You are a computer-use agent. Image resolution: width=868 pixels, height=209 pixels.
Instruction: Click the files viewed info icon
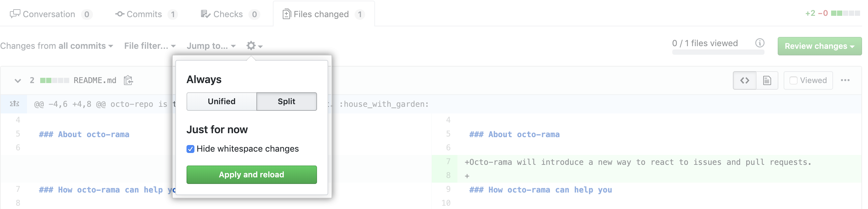point(760,43)
